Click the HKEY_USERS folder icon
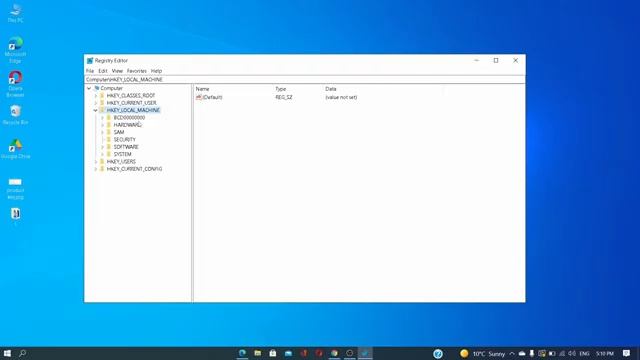 coord(102,162)
